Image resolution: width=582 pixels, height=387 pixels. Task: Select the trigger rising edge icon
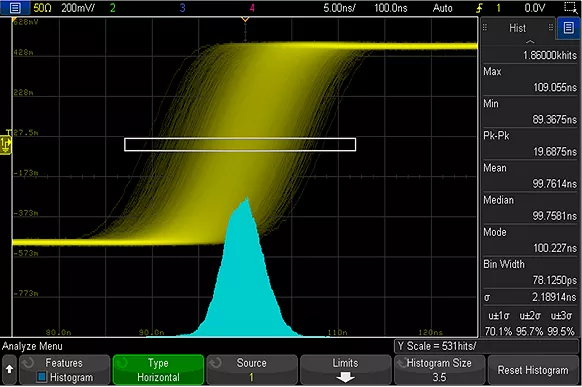(x=480, y=8)
